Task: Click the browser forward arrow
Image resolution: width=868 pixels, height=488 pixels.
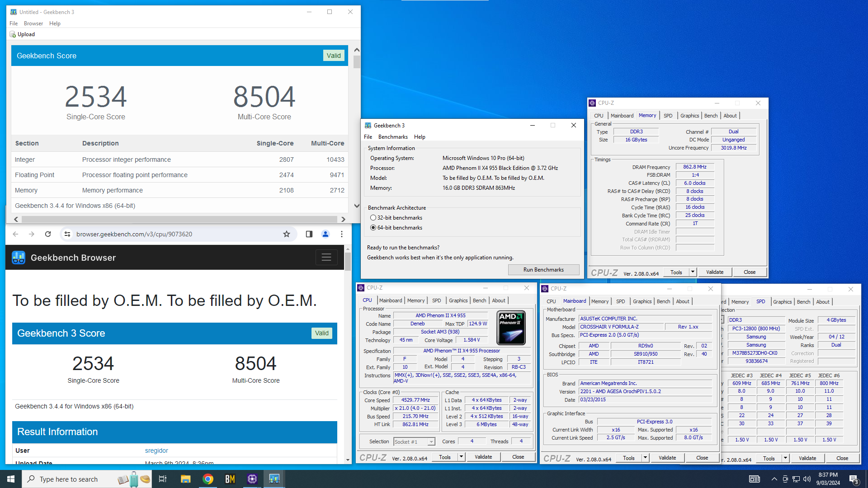Action: coord(32,234)
